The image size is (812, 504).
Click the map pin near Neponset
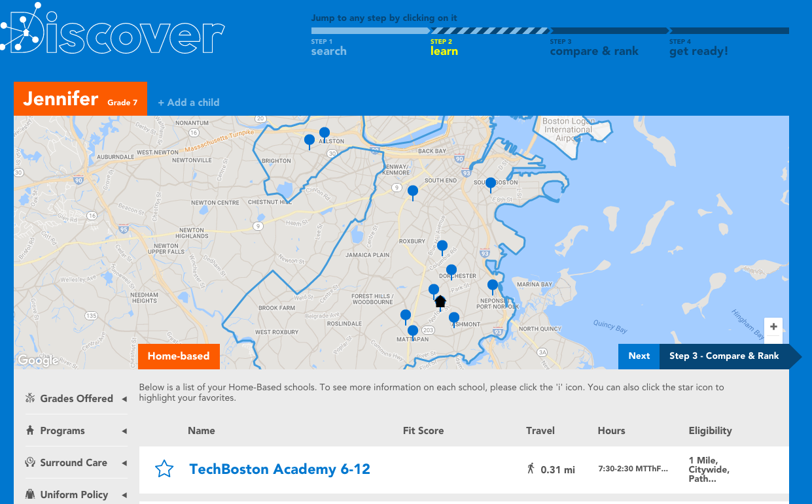click(493, 285)
